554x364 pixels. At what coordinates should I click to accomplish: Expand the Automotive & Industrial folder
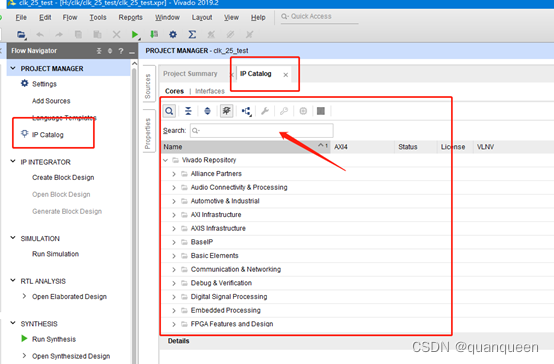(x=173, y=201)
